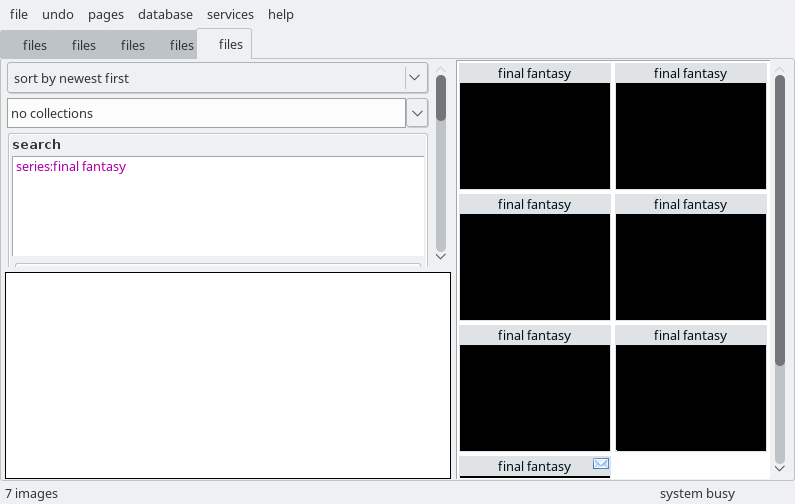
Task: Switch to the leftmost files tab
Action: tap(35, 46)
